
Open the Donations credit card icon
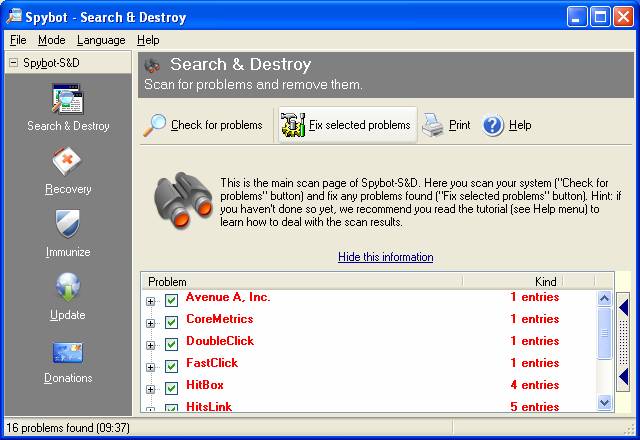[x=67, y=352]
